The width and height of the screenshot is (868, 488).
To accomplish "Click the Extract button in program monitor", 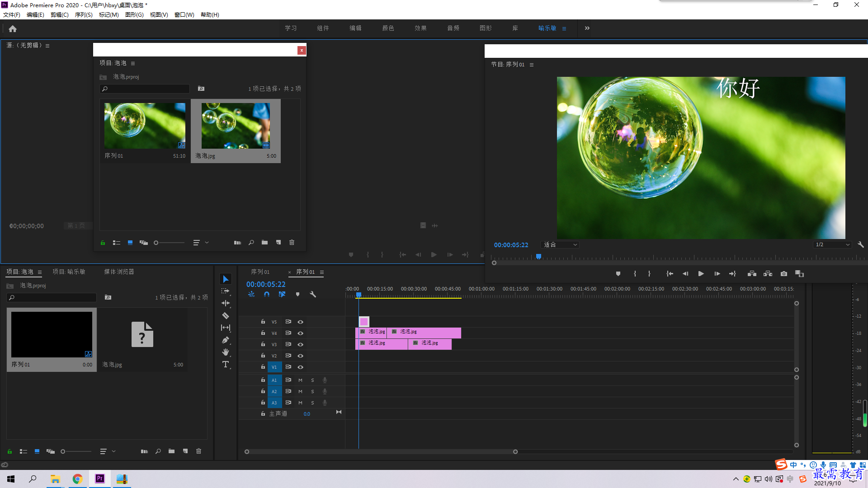I will [x=768, y=274].
